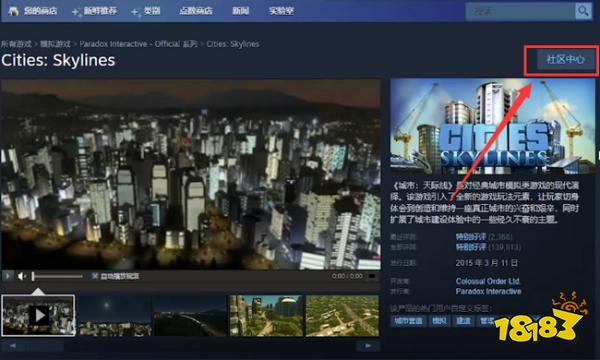The image size is (600, 360).
Task: Play the trailer with the play button
Action: [8, 275]
